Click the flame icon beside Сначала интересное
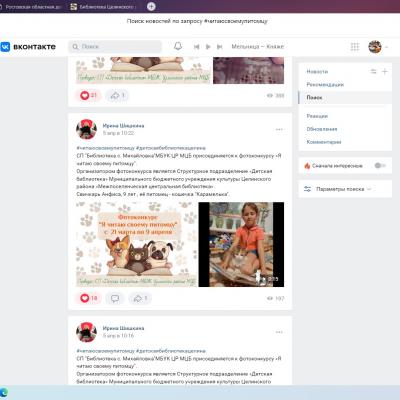 pyautogui.click(x=307, y=166)
